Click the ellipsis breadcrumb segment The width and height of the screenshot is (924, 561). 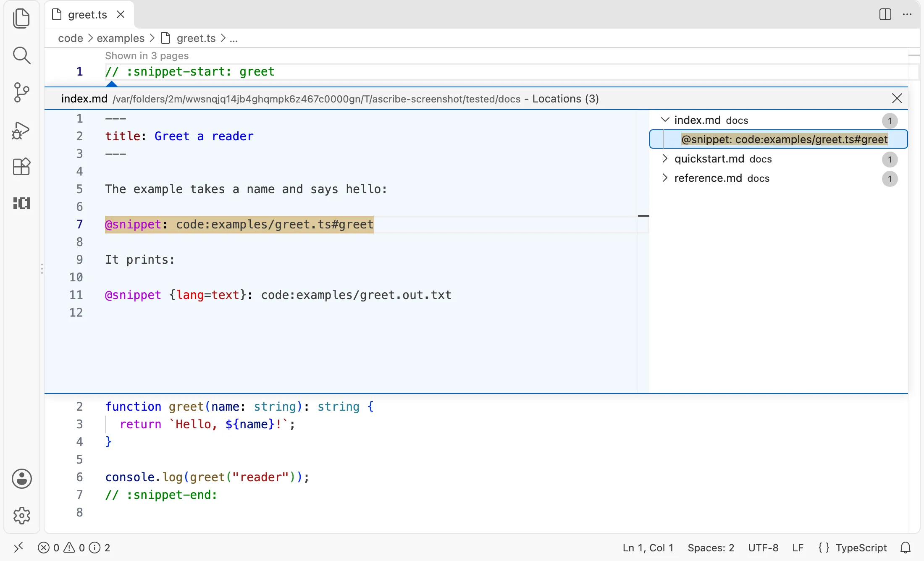click(234, 38)
